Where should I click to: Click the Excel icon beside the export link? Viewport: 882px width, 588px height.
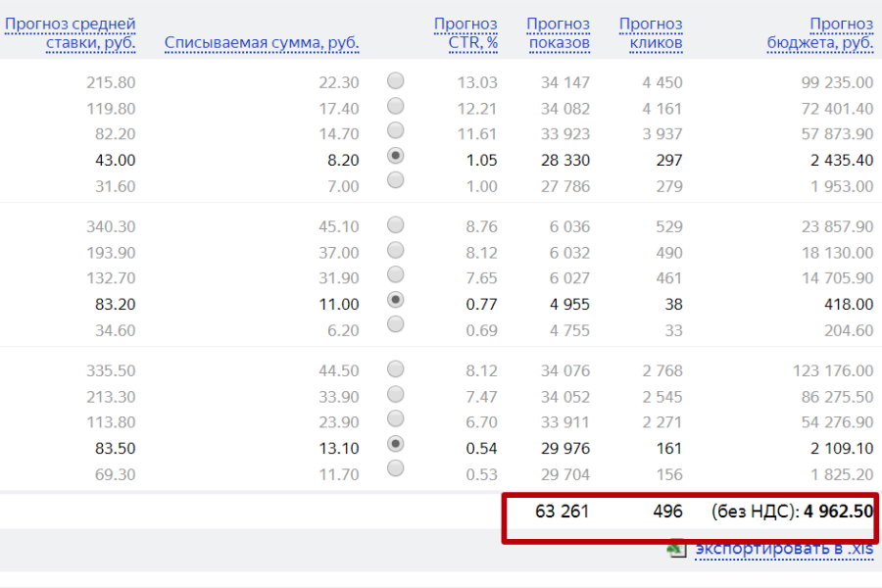tap(676, 550)
